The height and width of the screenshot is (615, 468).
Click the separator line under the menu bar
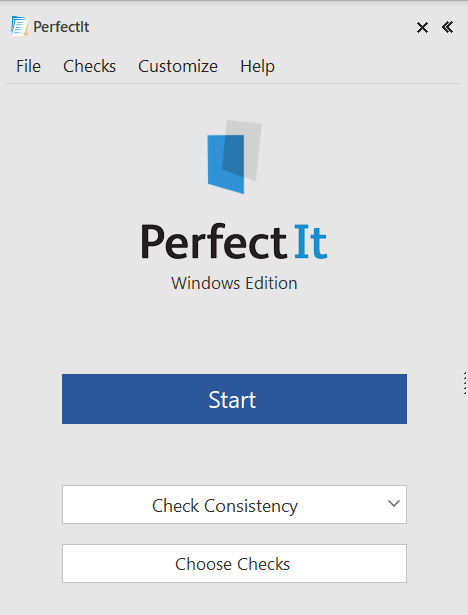(233, 84)
